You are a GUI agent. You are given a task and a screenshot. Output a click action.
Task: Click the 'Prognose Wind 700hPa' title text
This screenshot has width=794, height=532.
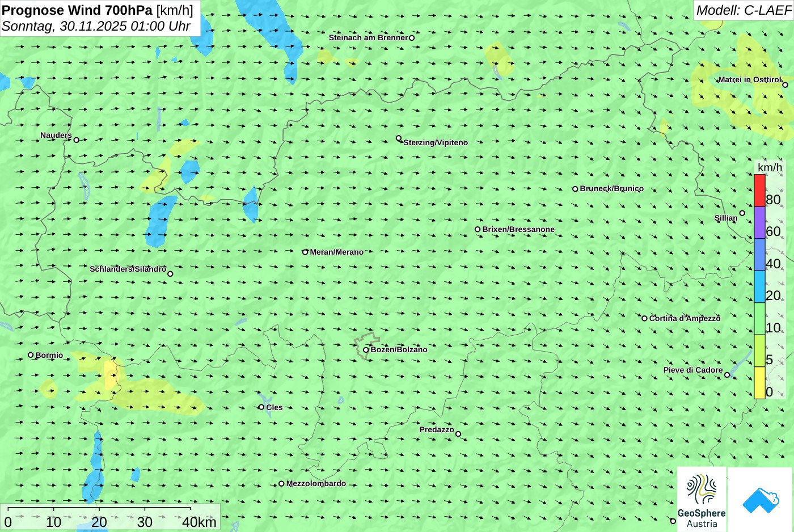tap(78, 10)
